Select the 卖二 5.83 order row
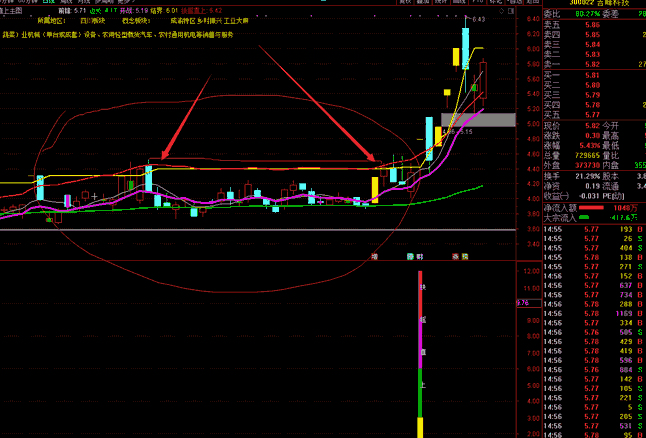 tap(595, 54)
